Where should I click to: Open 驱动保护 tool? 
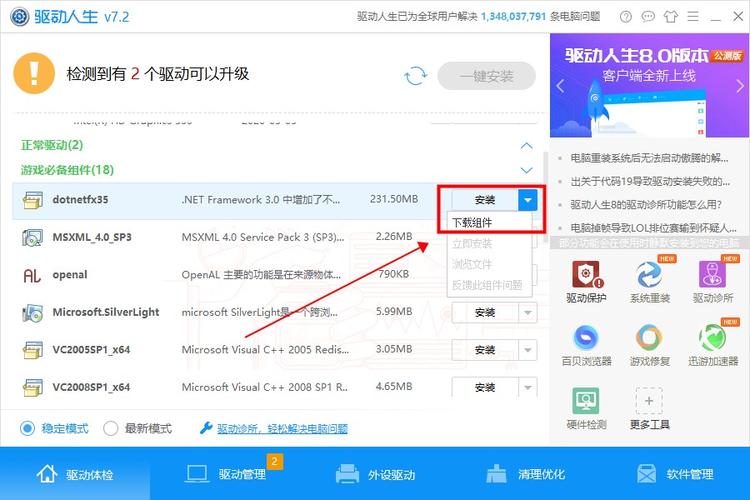(586, 282)
